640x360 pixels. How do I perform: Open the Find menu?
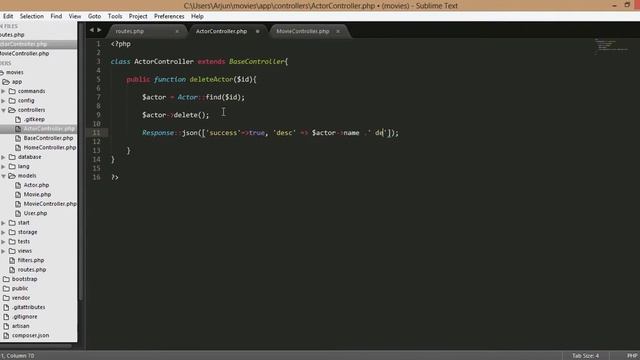pyautogui.click(x=56, y=16)
